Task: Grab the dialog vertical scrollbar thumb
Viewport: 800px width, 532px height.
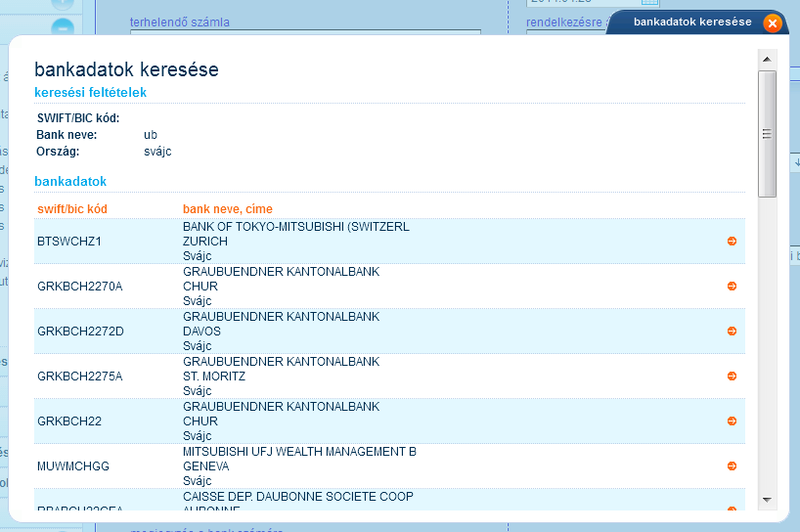Action: tap(767, 134)
